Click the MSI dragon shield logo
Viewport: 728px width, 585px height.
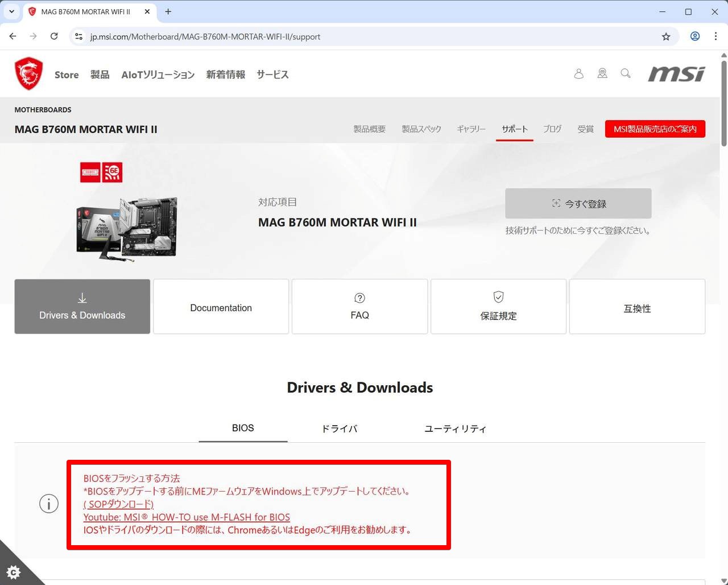tap(28, 74)
